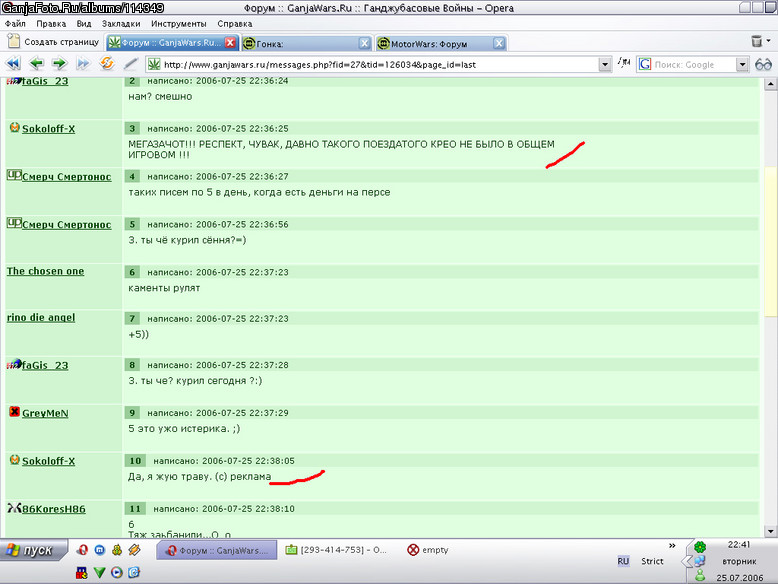Click the pencil notepad quick launch icon
Viewport: 778px width, 584px height.
click(134, 550)
